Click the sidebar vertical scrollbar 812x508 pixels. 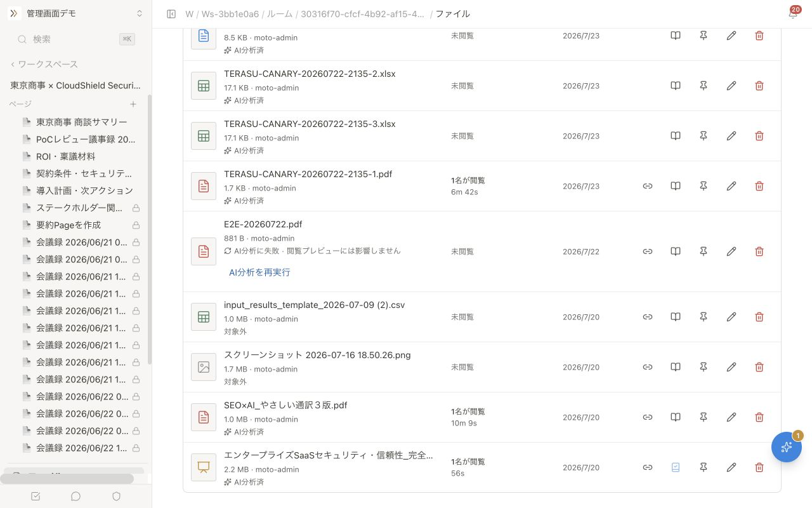[x=150, y=230]
